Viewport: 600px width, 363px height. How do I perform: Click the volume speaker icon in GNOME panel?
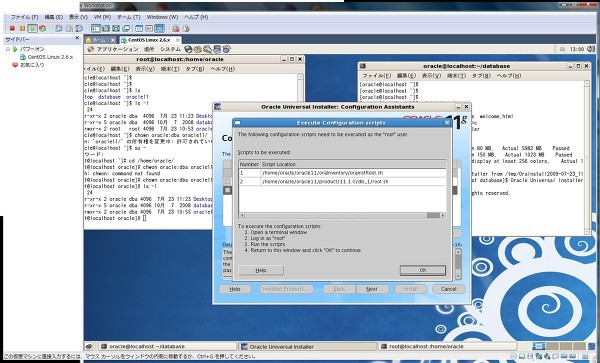pos(591,49)
